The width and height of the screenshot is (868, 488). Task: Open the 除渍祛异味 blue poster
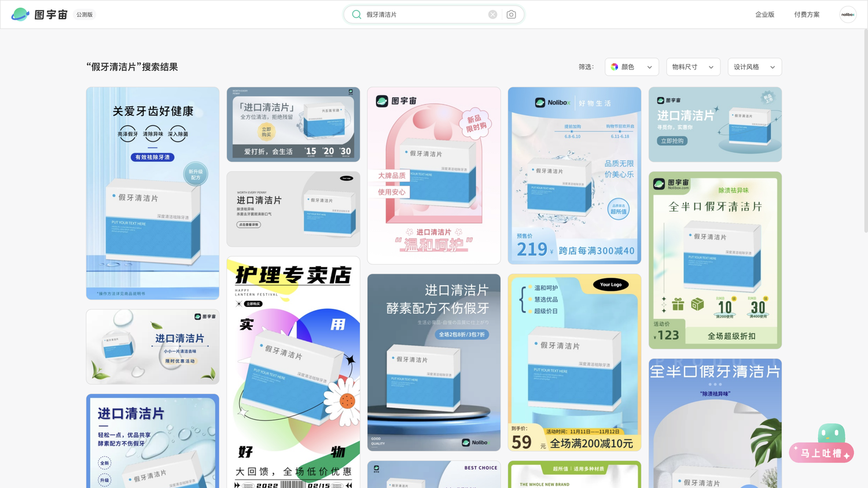[715, 423]
